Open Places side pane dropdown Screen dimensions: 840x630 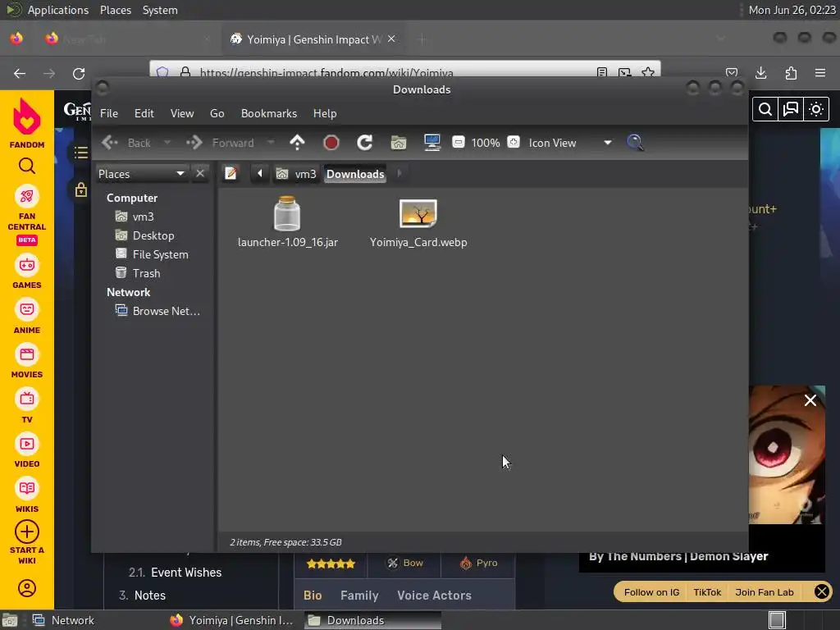141,174
